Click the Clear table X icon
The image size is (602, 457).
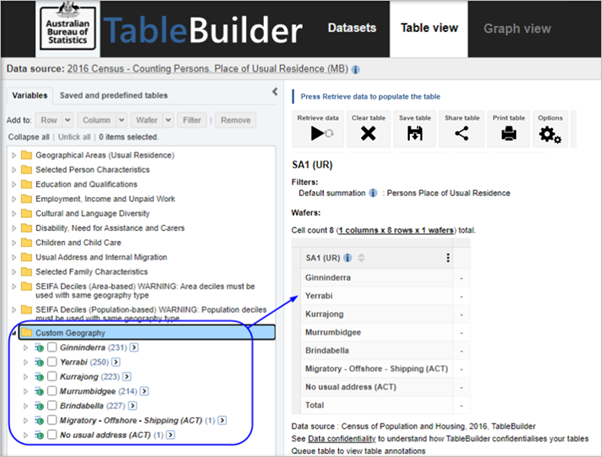pyautogui.click(x=368, y=134)
